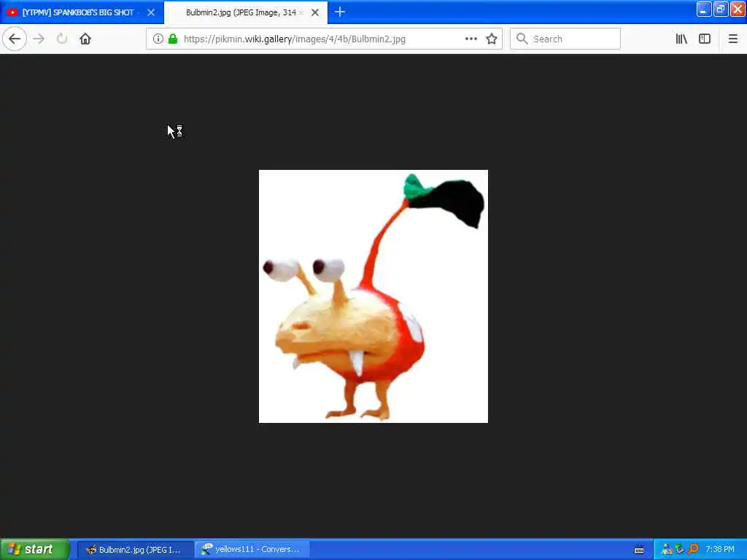Click the magnifier icon in the search box

pos(522,39)
